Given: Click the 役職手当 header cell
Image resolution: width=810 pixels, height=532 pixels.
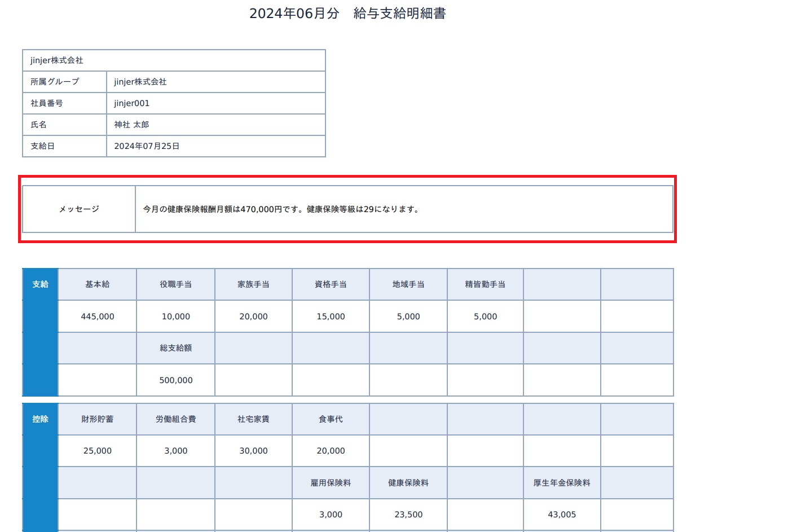Looking at the screenshot, I should [x=176, y=284].
